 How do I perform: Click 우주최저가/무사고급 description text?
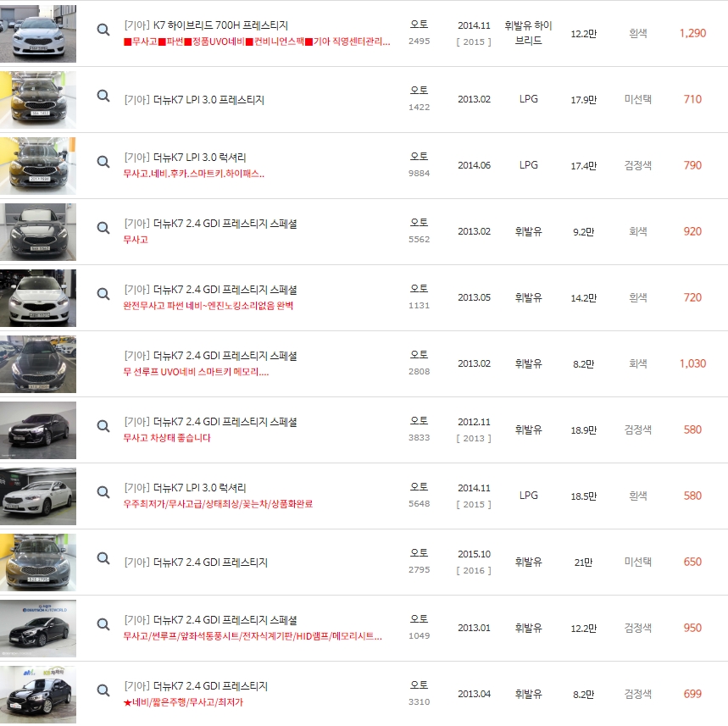coord(218,504)
